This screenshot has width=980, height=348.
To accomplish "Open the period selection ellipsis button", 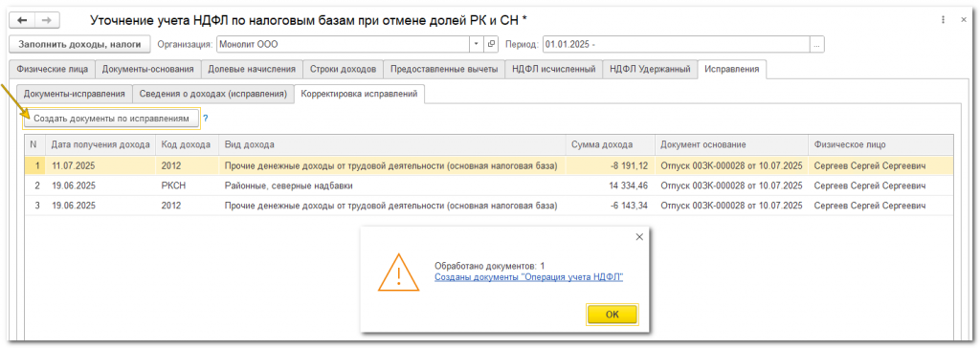I will click(817, 44).
